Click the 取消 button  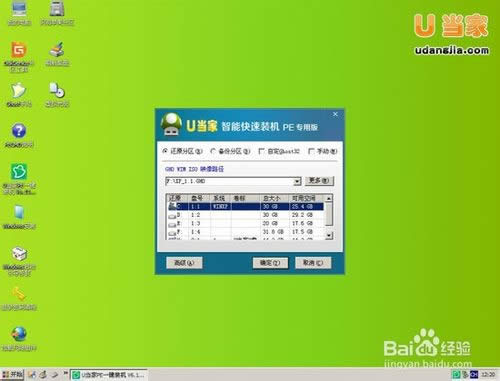point(313,263)
